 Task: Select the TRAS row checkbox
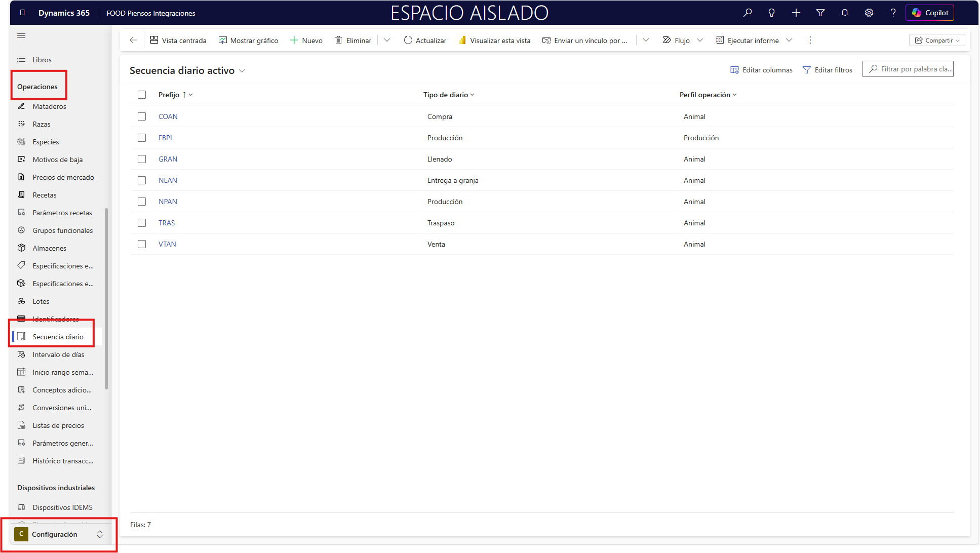(142, 223)
